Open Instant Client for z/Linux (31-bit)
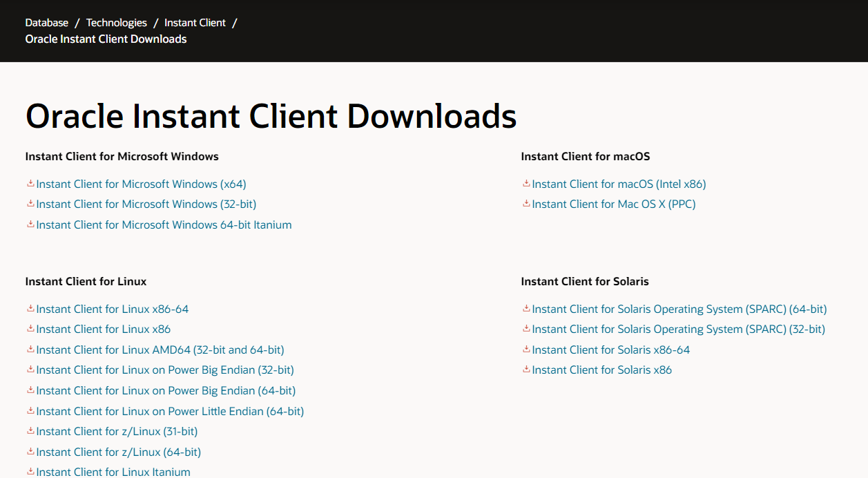Screen dimensions: 868x478 (x=117, y=432)
